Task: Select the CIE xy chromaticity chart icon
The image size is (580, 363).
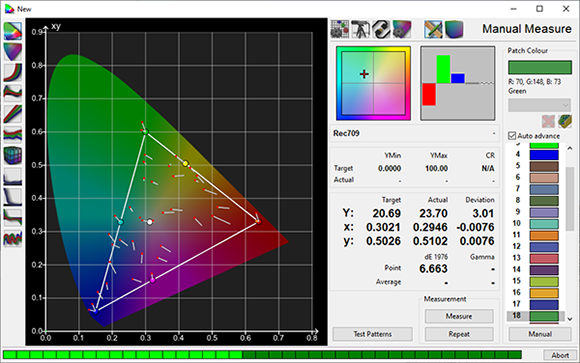Action: pos(13,31)
